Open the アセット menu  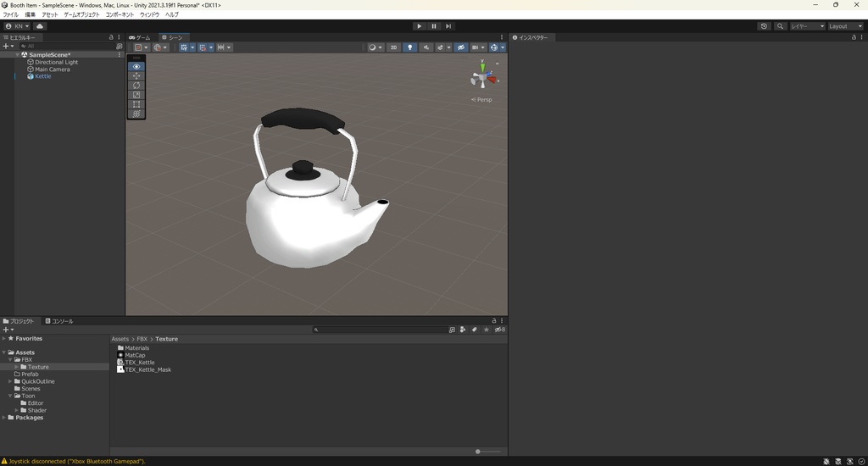[50, 14]
